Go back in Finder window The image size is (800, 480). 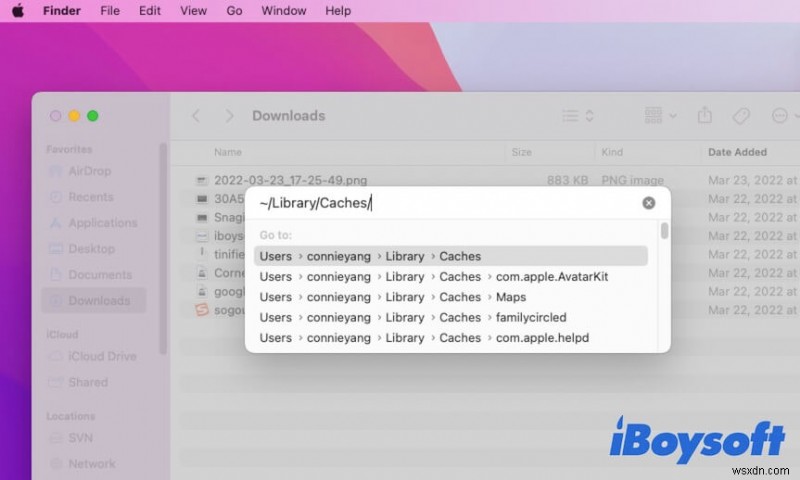click(x=196, y=116)
